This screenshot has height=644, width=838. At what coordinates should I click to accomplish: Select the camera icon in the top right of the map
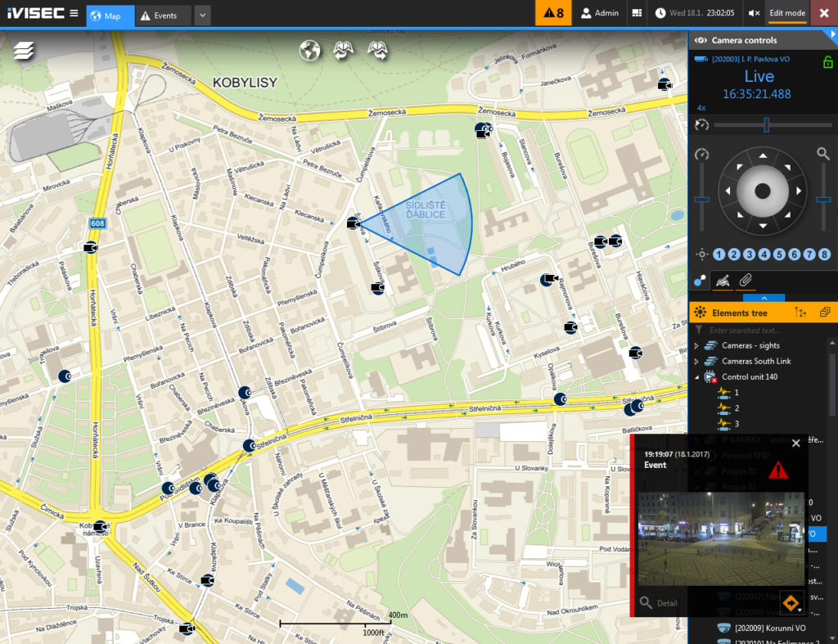(x=665, y=84)
